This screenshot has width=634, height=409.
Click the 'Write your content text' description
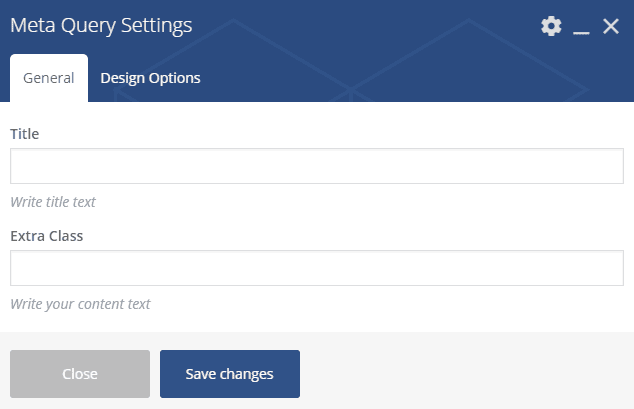[80, 303]
